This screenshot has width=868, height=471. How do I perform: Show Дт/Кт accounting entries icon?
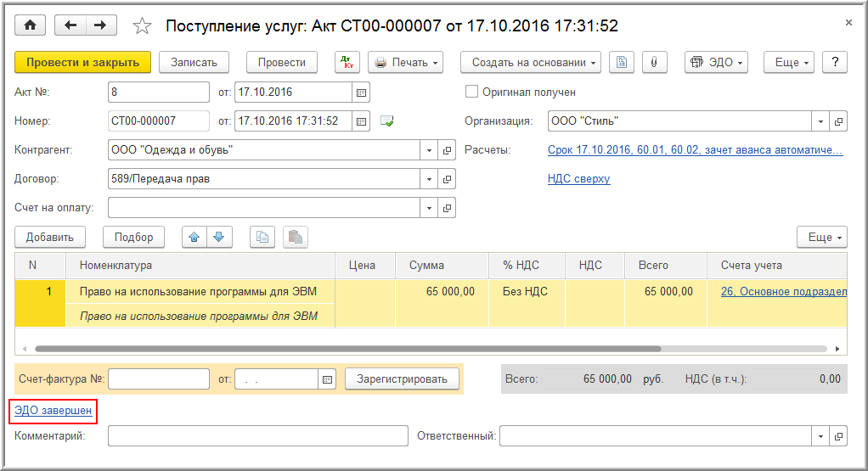(347, 62)
